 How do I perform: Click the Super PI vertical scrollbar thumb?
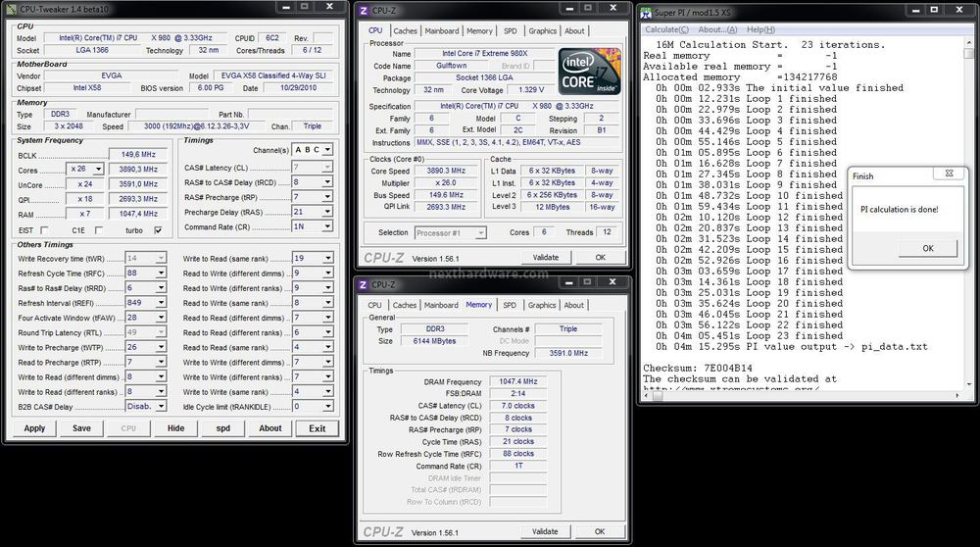(969, 53)
